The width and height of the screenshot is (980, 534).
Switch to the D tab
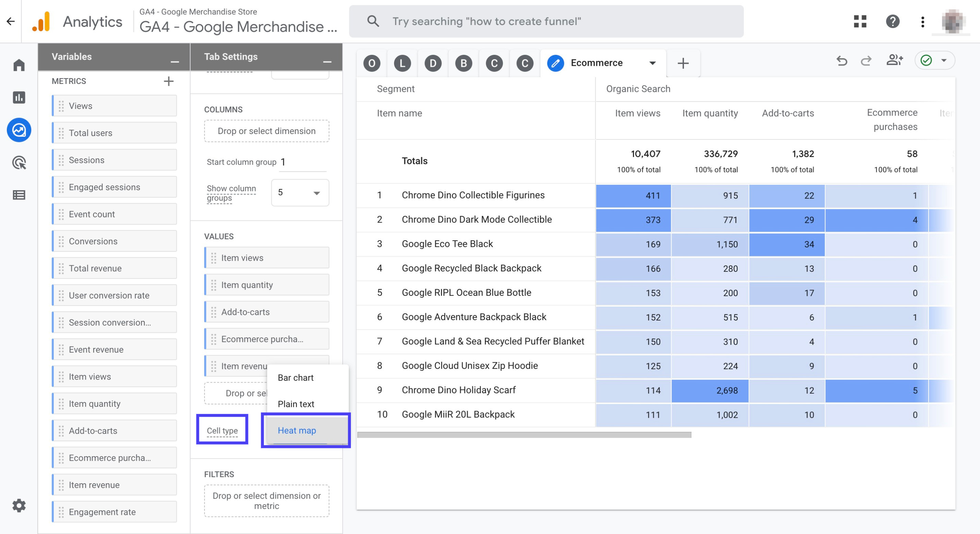(433, 63)
